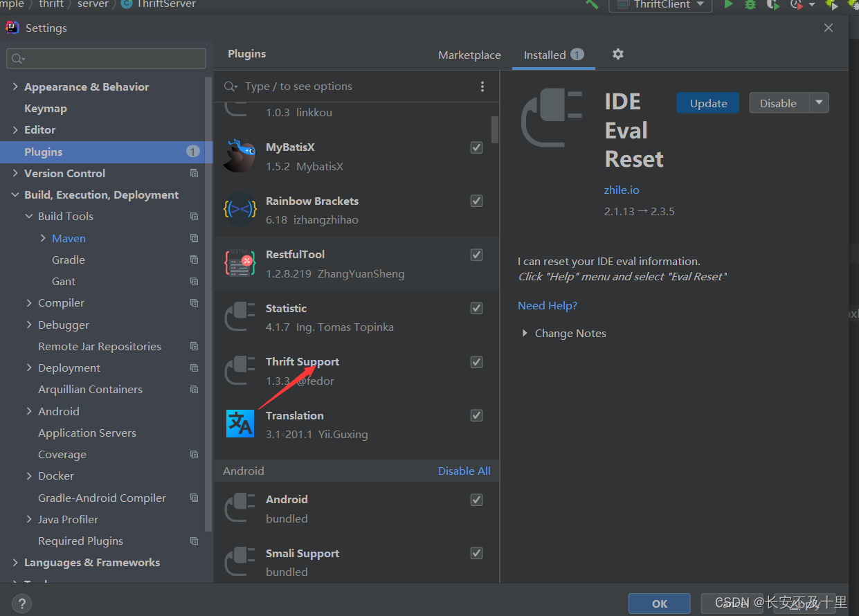Click project-level icon beside Version Control
Image resolution: width=859 pixels, height=616 pixels.
(194, 173)
